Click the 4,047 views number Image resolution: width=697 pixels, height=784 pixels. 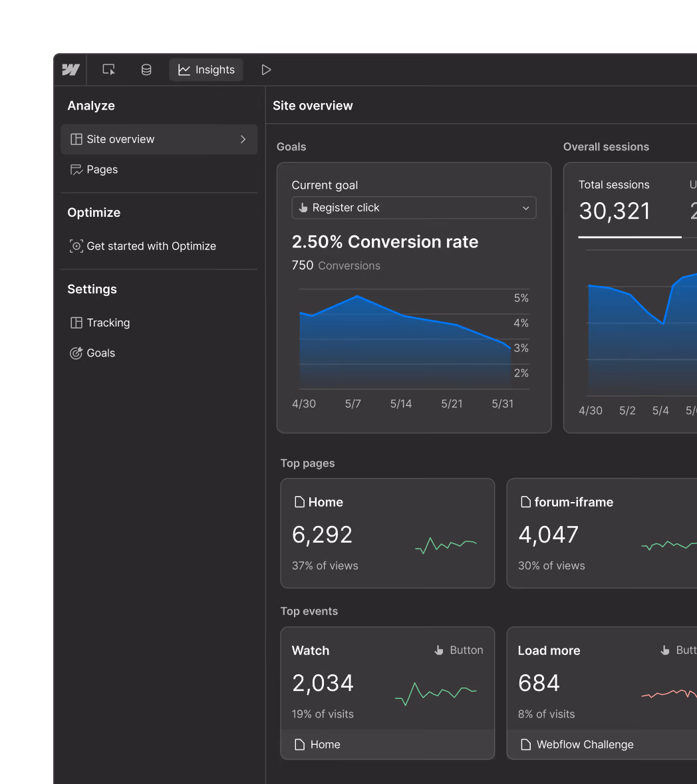pos(549,535)
